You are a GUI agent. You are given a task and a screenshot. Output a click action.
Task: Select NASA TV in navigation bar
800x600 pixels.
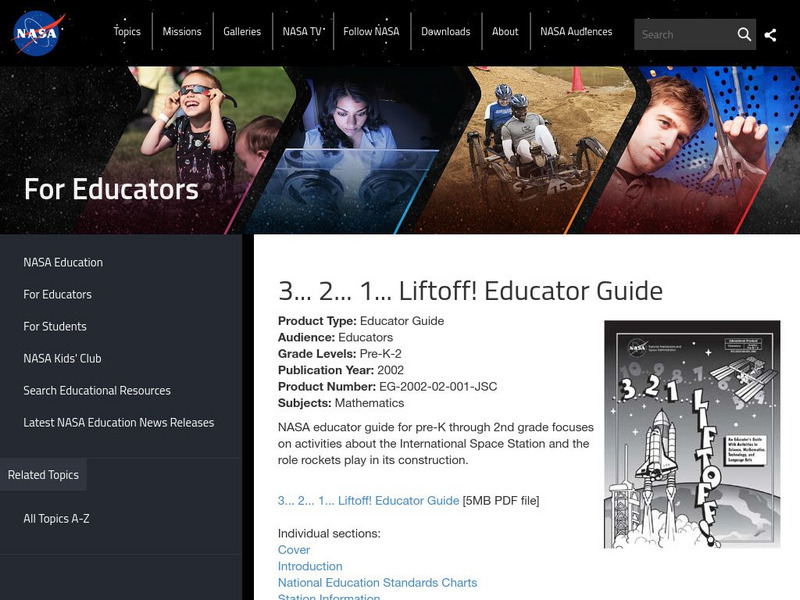tap(302, 32)
